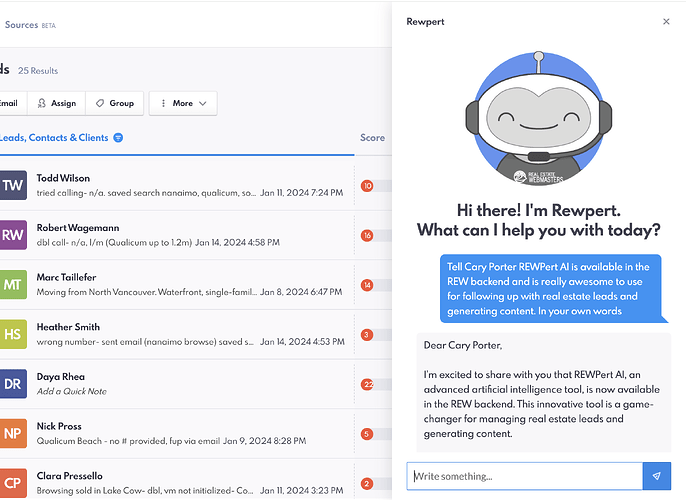This screenshot has width=686, height=500.
Task: Sort the list by the Score column
Action: (x=372, y=138)
